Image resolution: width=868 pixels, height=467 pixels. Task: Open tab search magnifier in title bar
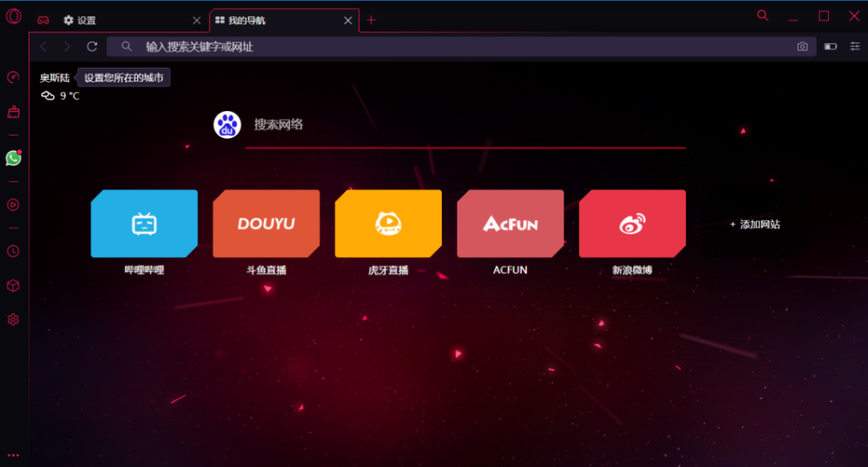click(763, 16)
